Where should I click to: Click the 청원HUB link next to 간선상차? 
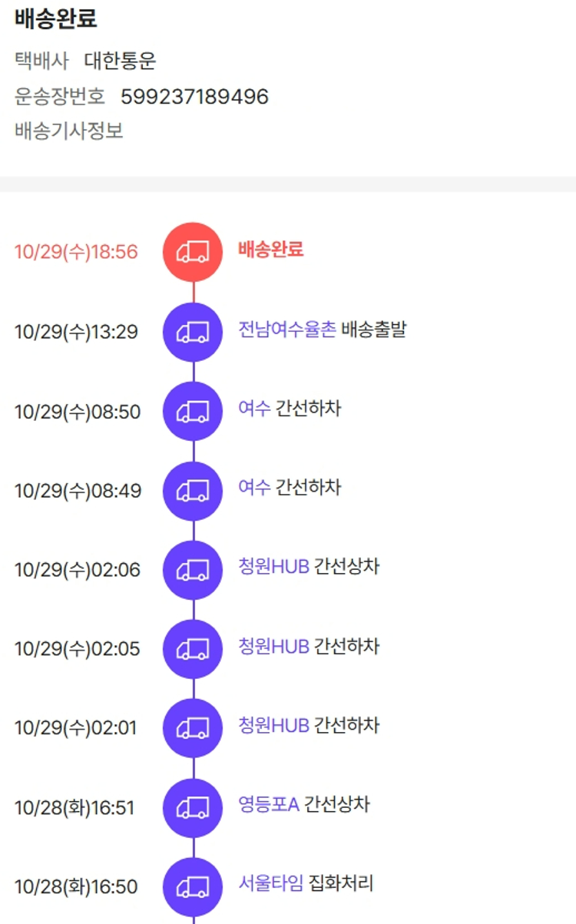(273, 567)
